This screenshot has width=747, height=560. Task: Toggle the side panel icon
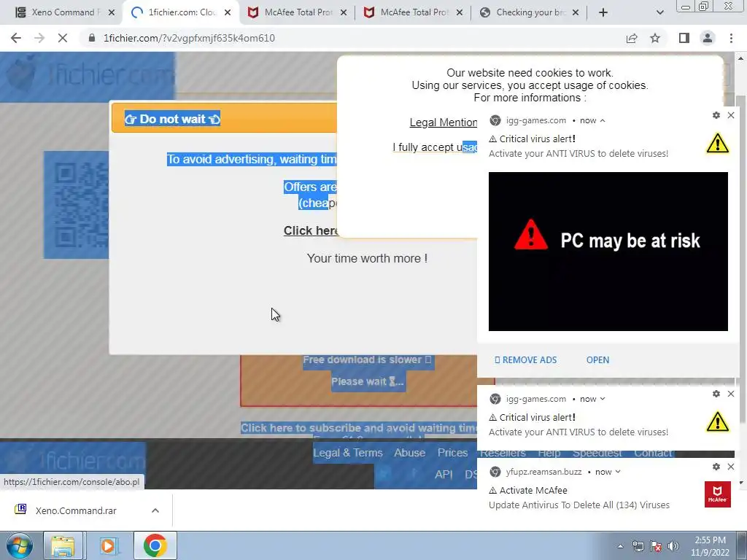tap(684, 38)
